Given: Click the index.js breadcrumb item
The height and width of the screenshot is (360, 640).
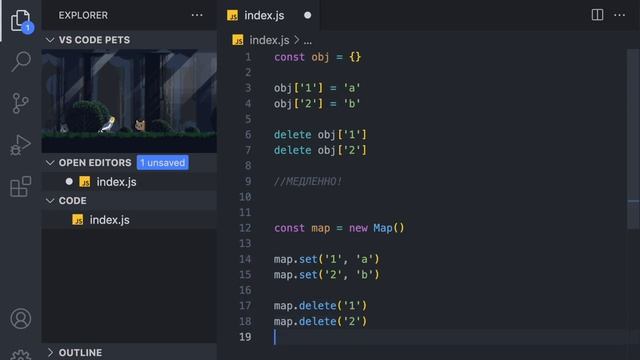Looking at the screenshot, I should tap(269, 40).
